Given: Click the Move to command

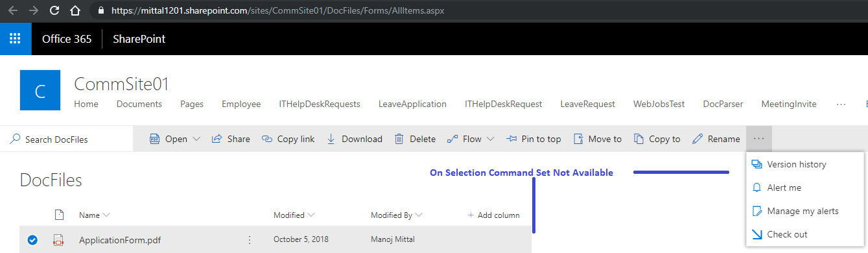Looking at the screenshot, I should click(x=597, y=139).
